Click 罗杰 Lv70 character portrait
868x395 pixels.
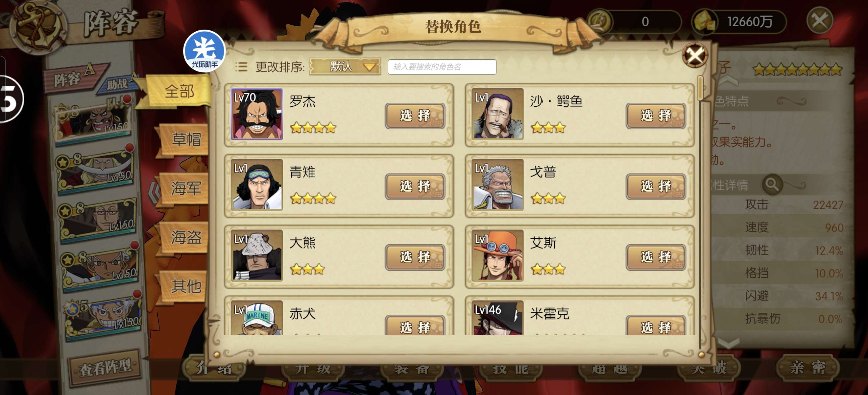[x=256, y=114]
